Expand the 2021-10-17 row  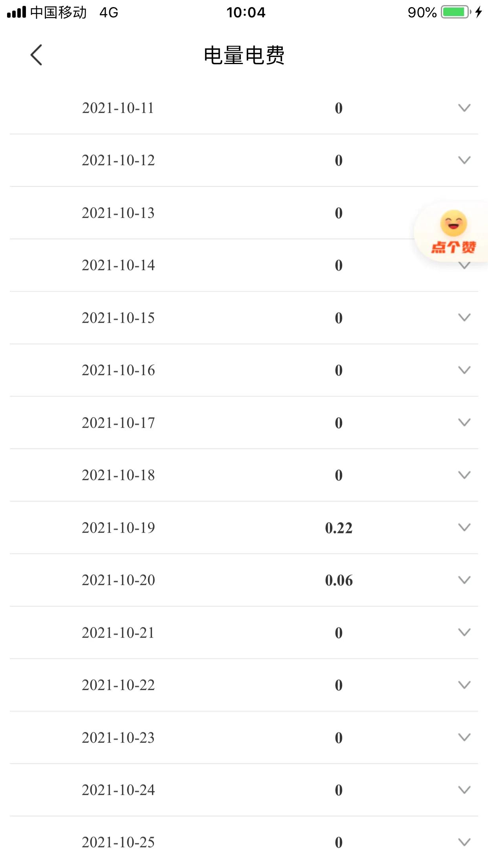click(464, 422)
